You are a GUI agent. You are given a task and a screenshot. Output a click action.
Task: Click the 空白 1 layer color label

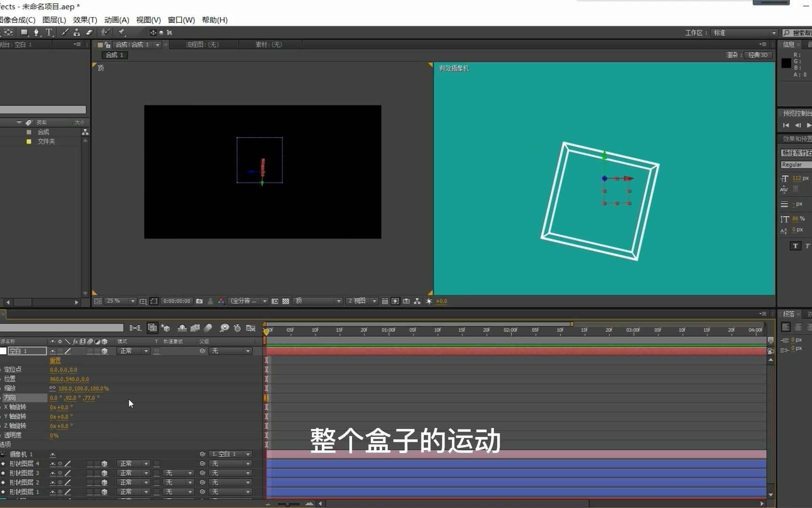pyautogui.click(x=3, y=351)
